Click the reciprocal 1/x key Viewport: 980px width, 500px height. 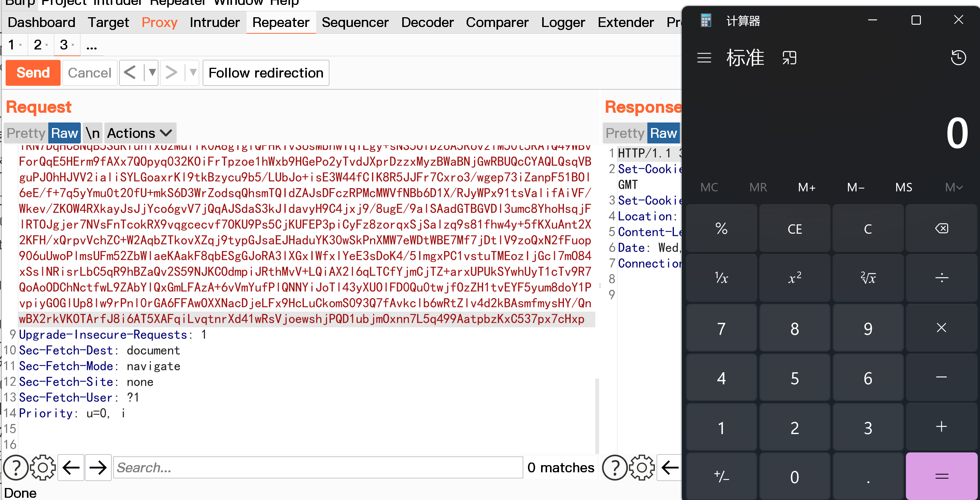point(721,278)
